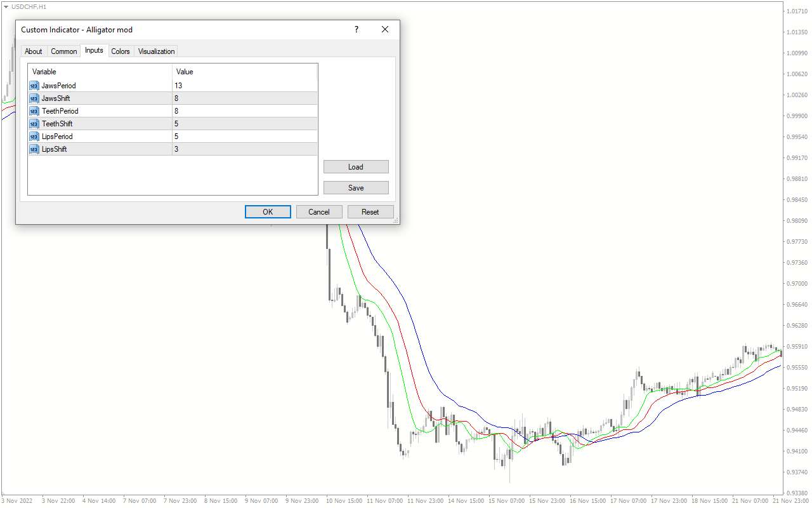Switch to the Common tab

64,51
